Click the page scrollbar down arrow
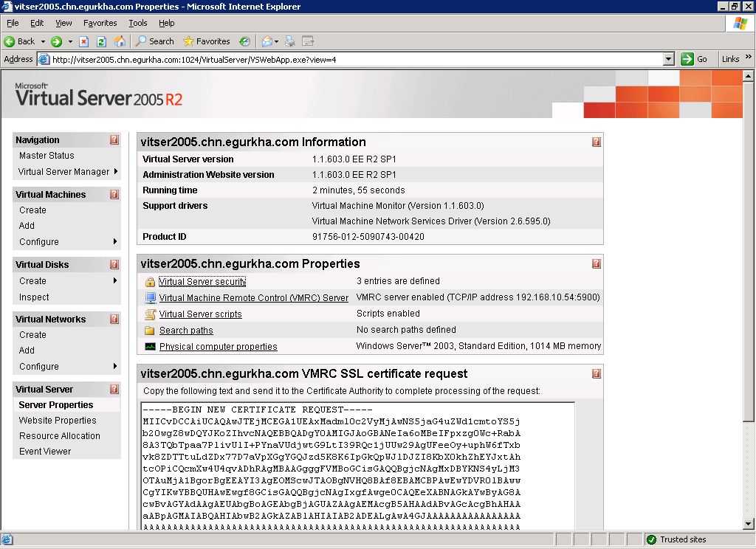The height and width of the screenshot is (549, 756). [749, 523]
